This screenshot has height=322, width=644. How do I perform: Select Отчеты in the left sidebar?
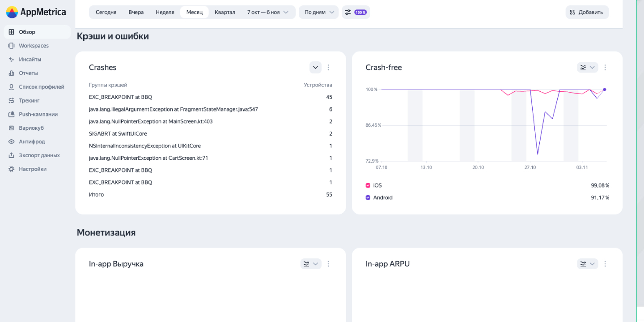(x=28, y=73)
